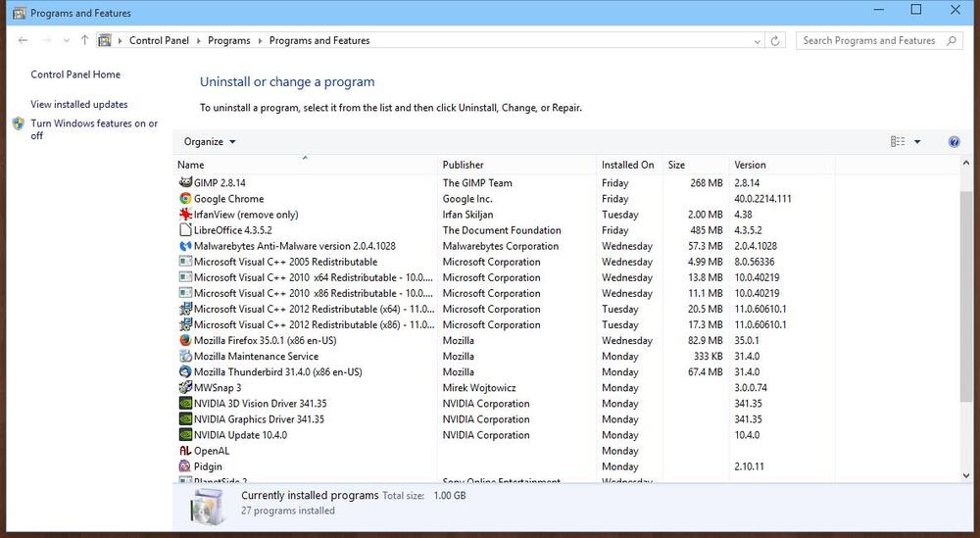The height and width of the screenshot is (538, 980).
Task: Click the GIMP 2.8.14 program icon
Action: (185, 182)
